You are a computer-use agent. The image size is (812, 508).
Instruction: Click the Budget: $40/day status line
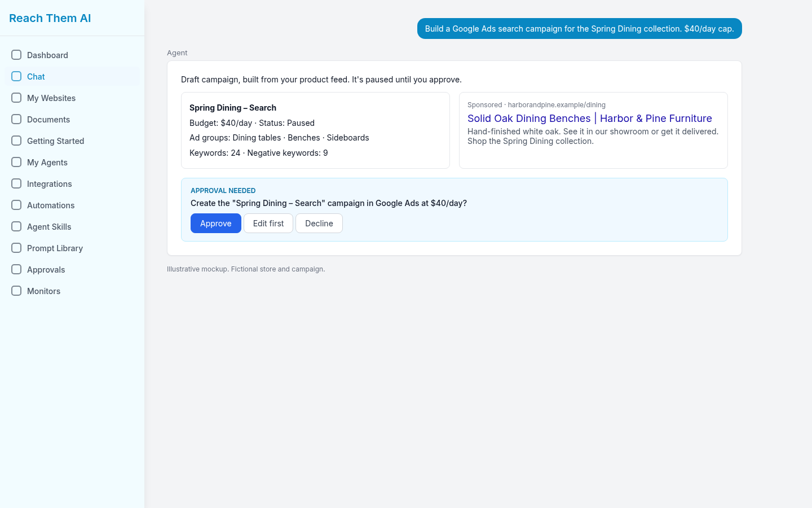click(252, 123)
